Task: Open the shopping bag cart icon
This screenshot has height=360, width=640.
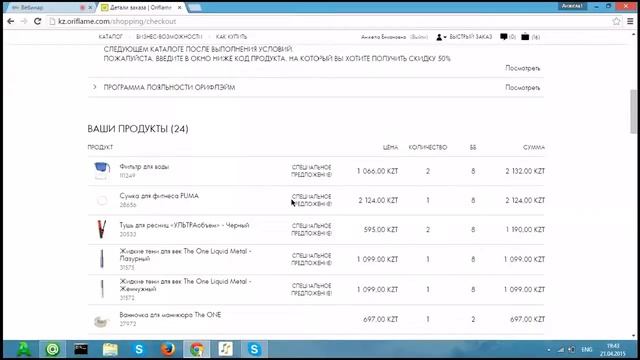Action: (525, 37)
